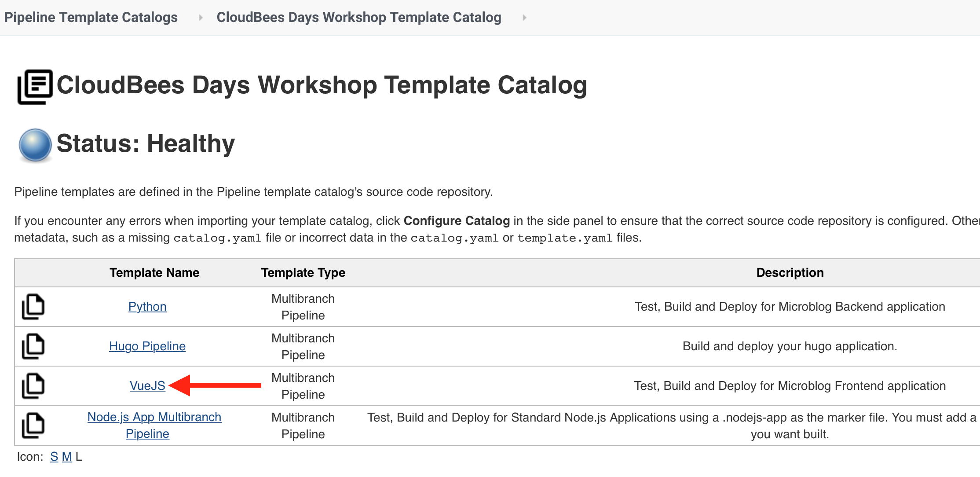Click the VueJS row Multibranch Pipeline type
This screenshot has width=980, height=477.
[303, 386]
